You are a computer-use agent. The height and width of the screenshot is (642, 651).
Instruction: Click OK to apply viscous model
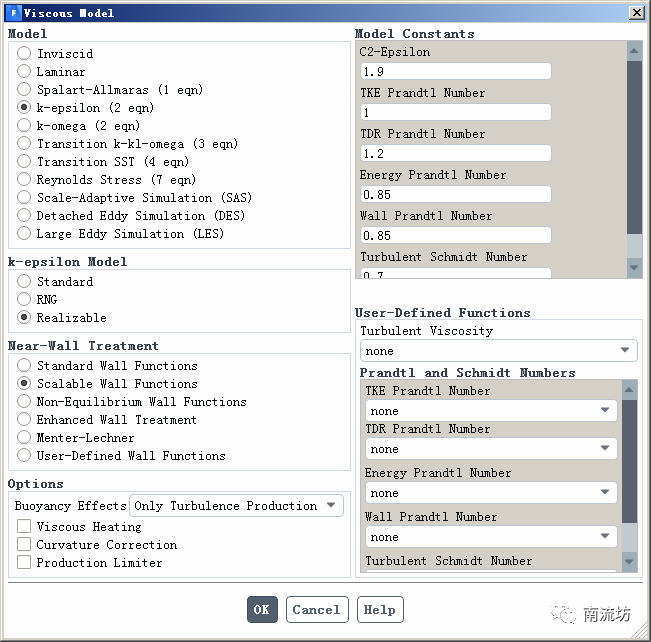tap(262, 610)
